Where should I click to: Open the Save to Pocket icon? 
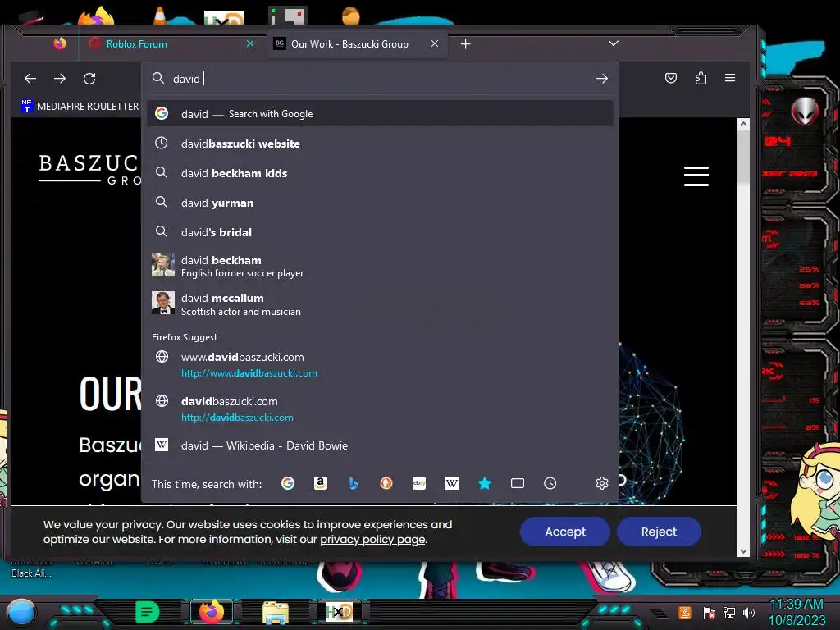(671, 78)
